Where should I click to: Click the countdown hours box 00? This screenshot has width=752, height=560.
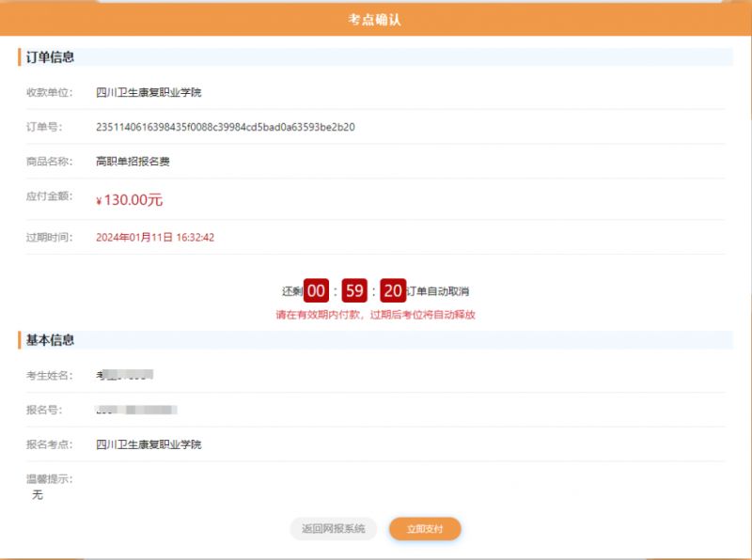(316, 290)
